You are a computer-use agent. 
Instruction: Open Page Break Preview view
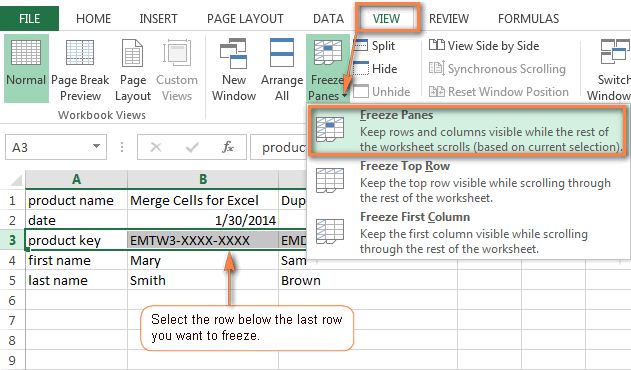pos(80,69)
